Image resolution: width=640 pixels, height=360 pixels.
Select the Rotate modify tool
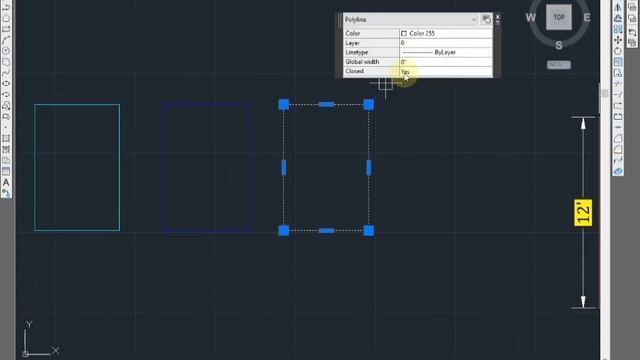[x=618, y=51]
